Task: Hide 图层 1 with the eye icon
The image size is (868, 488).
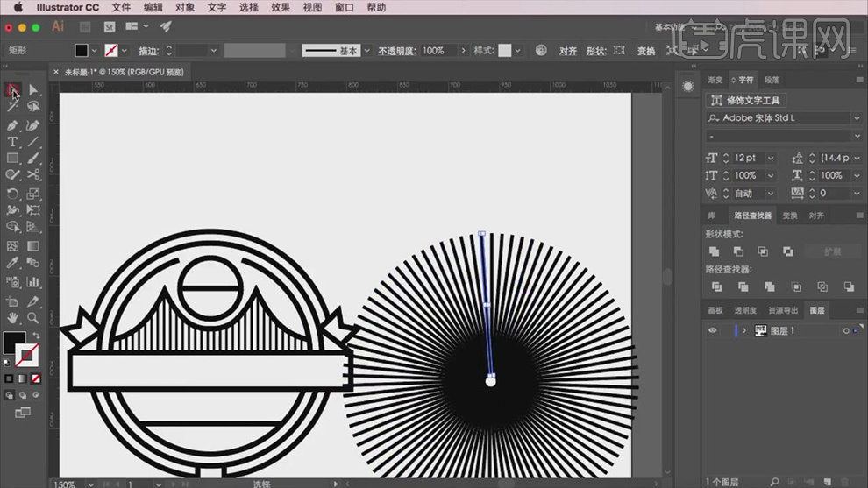Action: click(x=712, y=330)
